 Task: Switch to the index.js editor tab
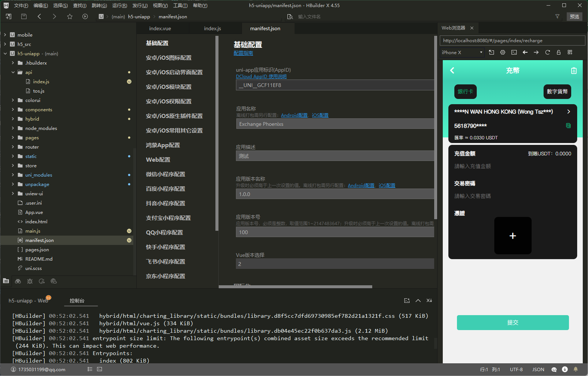tap(212, 28)
